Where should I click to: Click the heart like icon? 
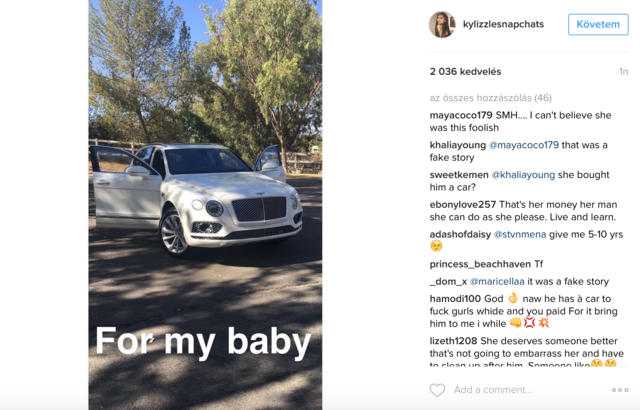click(x=437, y=390)
